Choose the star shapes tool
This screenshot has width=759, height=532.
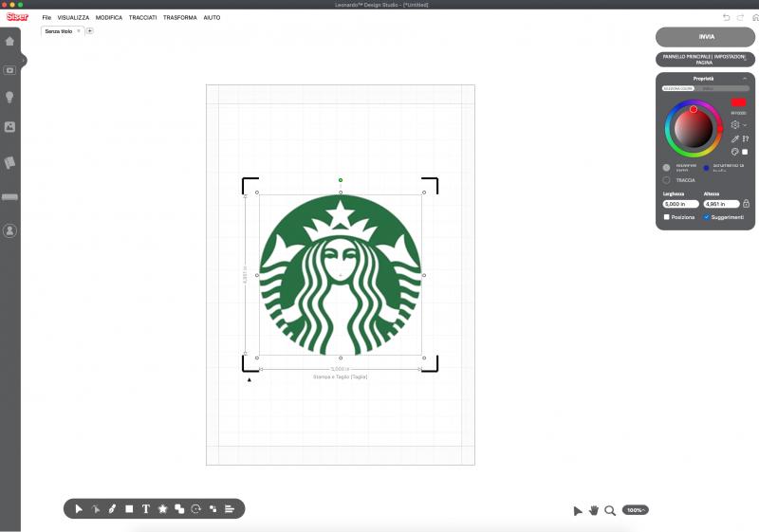point(162,509)
